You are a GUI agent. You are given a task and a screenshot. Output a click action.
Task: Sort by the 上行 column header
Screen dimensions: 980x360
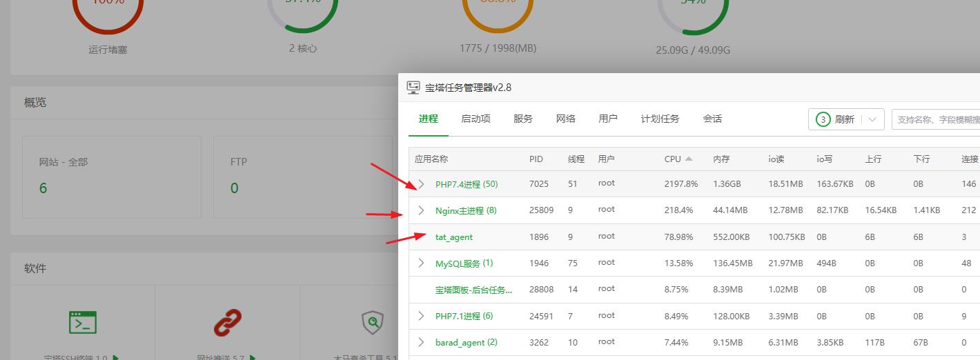click(x=873, y=159)
